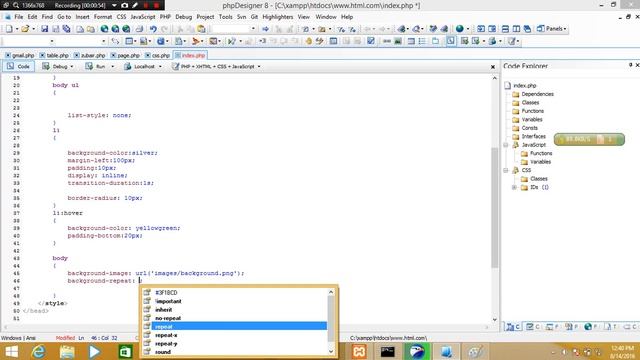Click the highlighted toolbar icon in second toolbar

pyautogui.click(x=450, y=41)
